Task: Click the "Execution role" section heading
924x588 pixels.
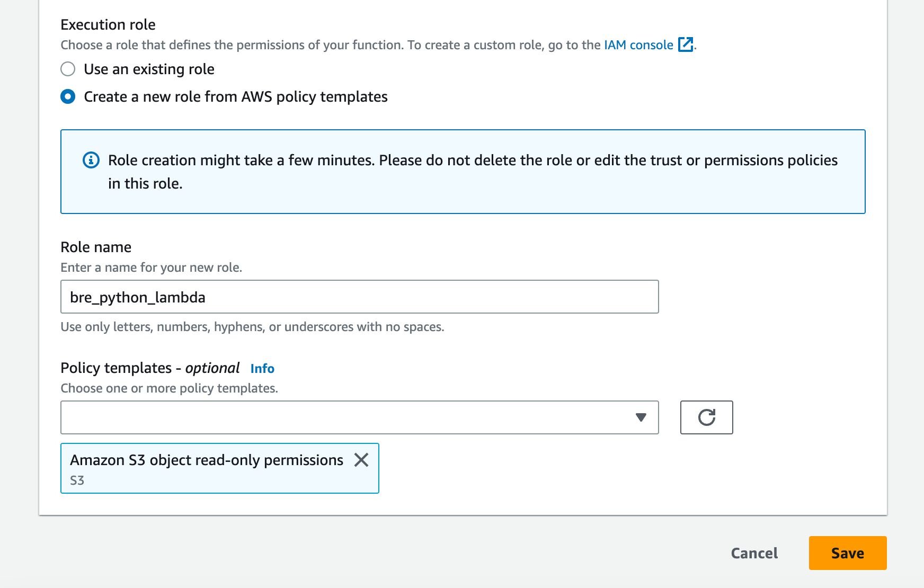Action: [x=108, y=25]
